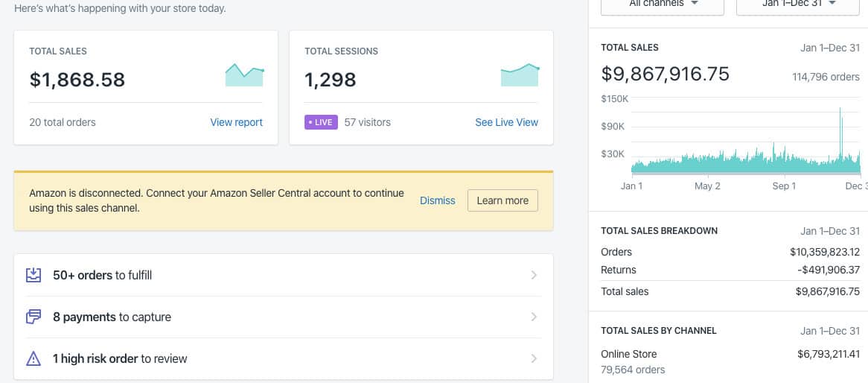This screenshot has height=383, width=868.
Task: Click the high risk order warning icon
Action: [33, 359]
